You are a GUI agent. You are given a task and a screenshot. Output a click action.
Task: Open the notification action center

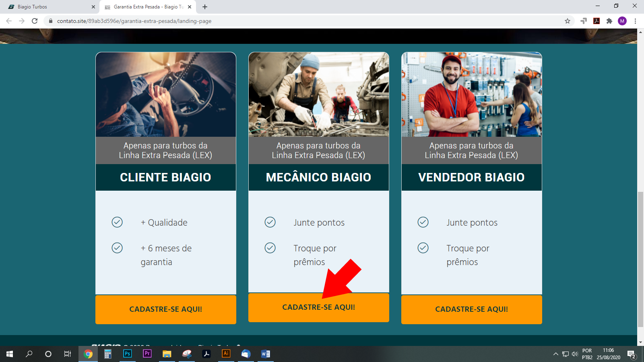pyautogui.click(x=632, y=354)
